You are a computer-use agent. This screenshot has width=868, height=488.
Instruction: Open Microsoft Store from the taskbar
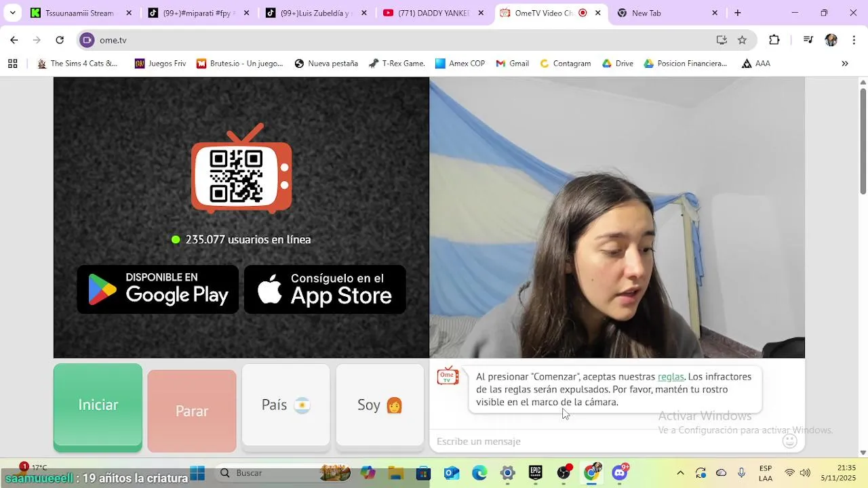tap(424, 473)
